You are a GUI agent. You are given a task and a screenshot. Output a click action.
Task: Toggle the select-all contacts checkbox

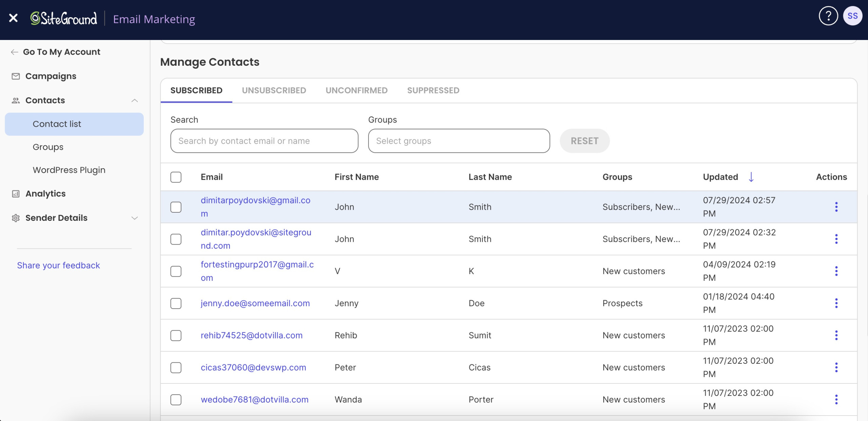click(176, 177)
